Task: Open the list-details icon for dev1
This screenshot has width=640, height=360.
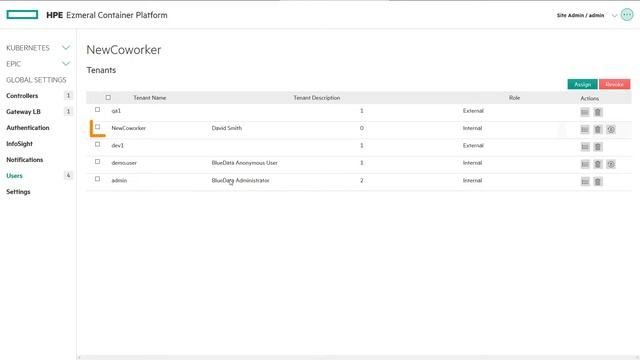Action: [585, 147]
